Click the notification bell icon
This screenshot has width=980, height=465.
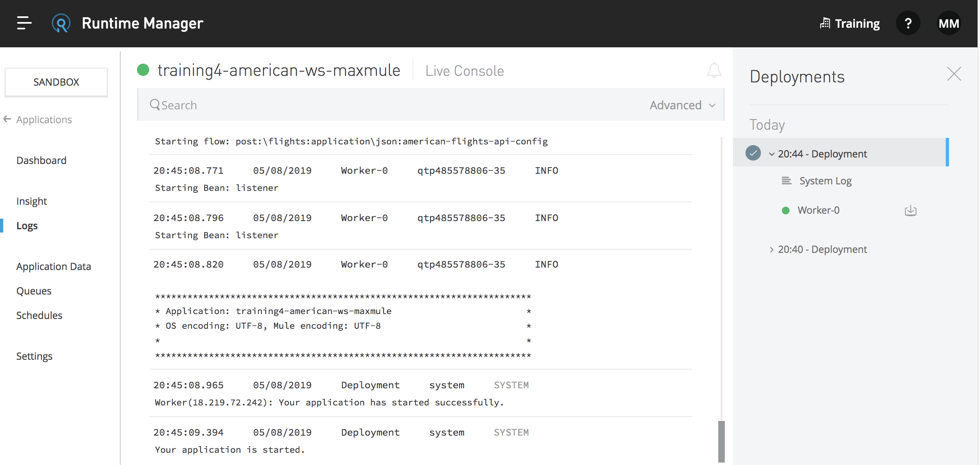(714, 71)
